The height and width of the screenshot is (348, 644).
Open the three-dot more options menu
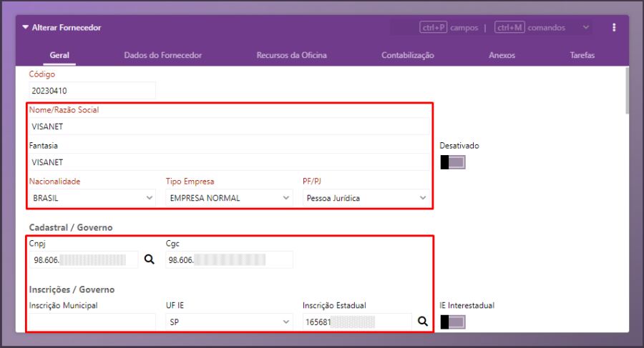(614, 27)
